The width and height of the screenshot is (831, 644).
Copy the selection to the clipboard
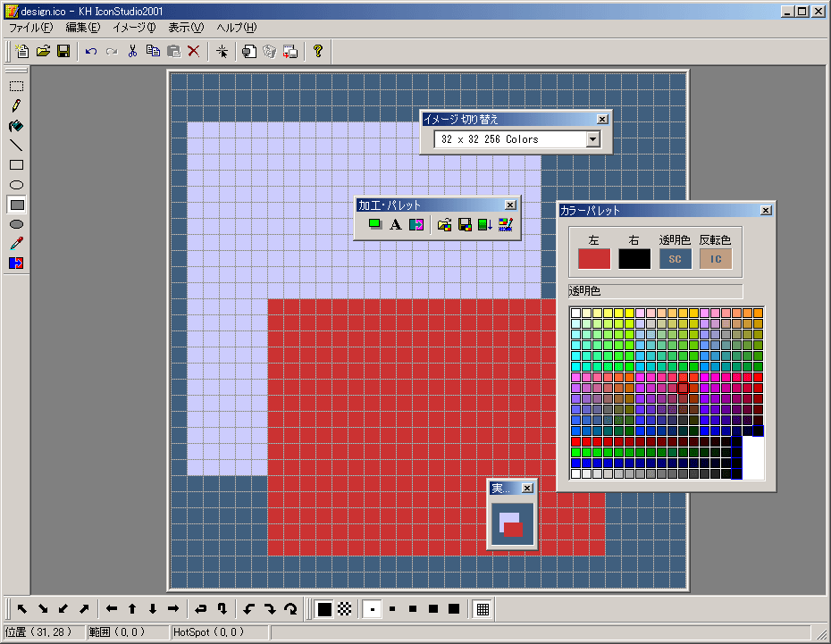153,52
